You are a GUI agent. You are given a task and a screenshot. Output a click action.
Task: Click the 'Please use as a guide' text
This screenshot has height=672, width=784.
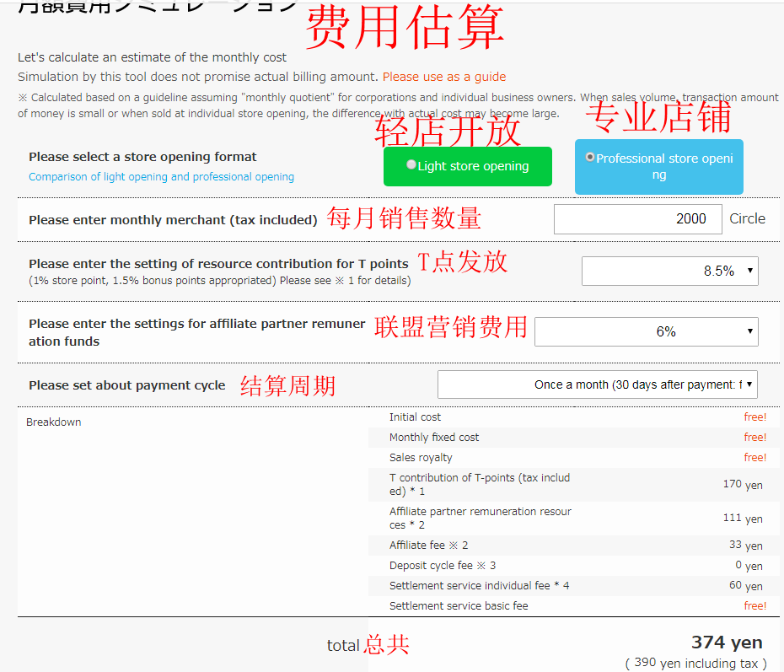pyautogui.click(x=444, y=77)
